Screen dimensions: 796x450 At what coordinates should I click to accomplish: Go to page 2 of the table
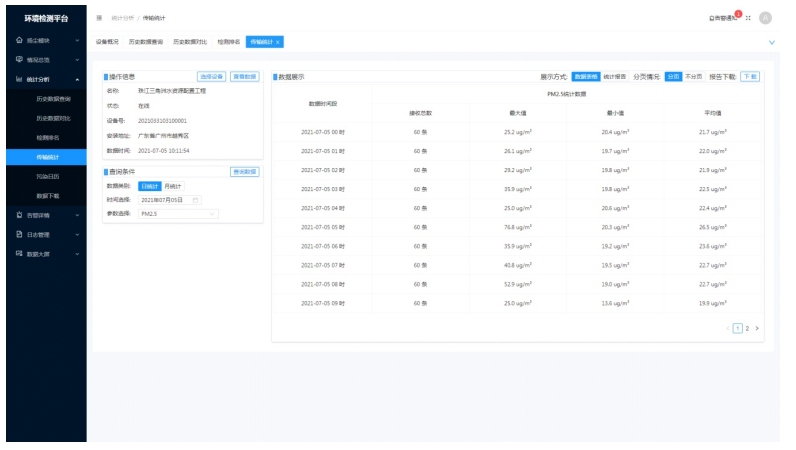[x=746, y=328]
